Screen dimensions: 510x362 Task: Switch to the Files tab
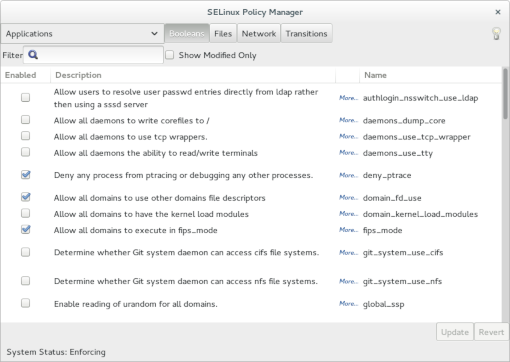point(223,34)
